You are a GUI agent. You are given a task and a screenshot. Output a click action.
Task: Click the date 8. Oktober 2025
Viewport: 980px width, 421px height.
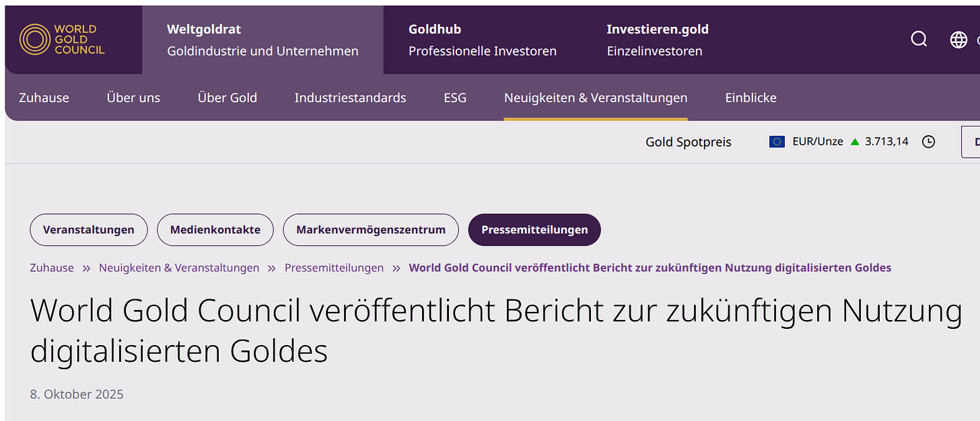pos(77,394)
